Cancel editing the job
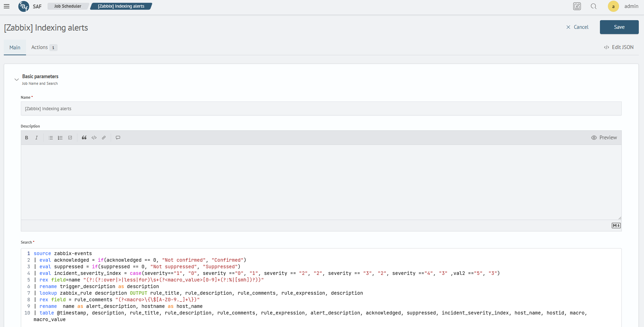 [x=577, y=27]
